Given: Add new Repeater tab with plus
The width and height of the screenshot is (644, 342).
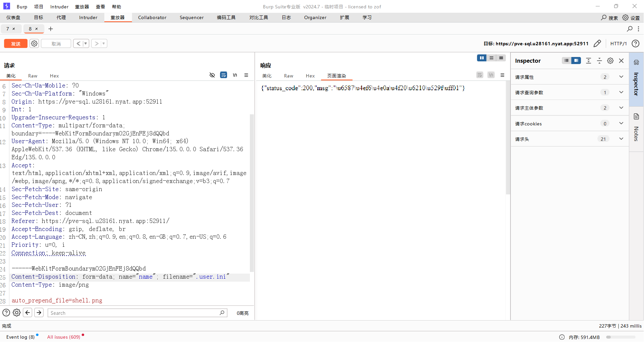Looking at the screenshot, I should tap(51, 29).
